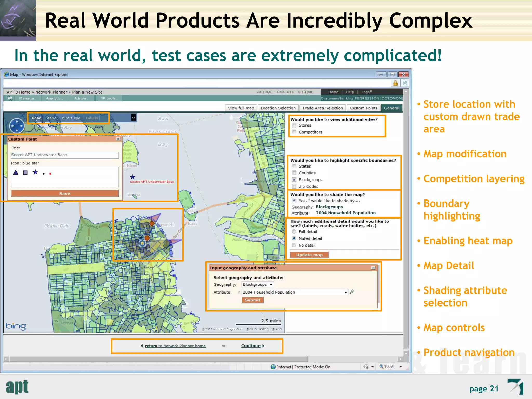Viewport: 532px width, 399px height.
Task: Switch the map to Bird's eye view
Action: (71, 118)
